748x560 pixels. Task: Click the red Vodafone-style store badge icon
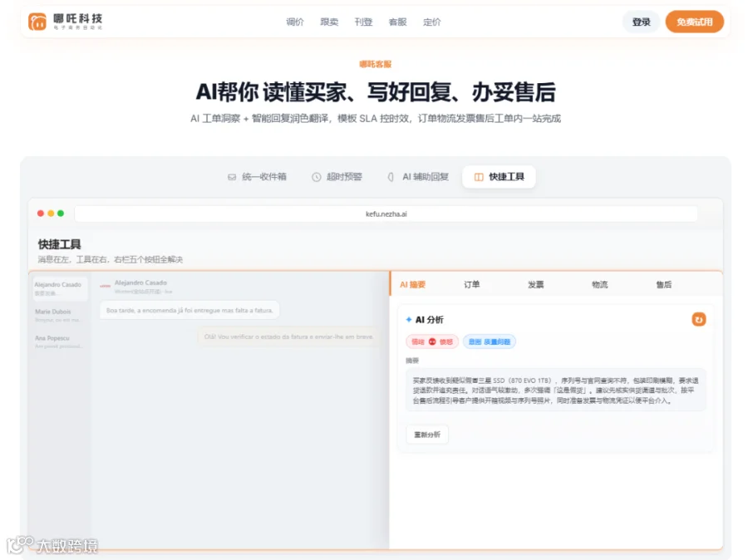pos(105,286)
